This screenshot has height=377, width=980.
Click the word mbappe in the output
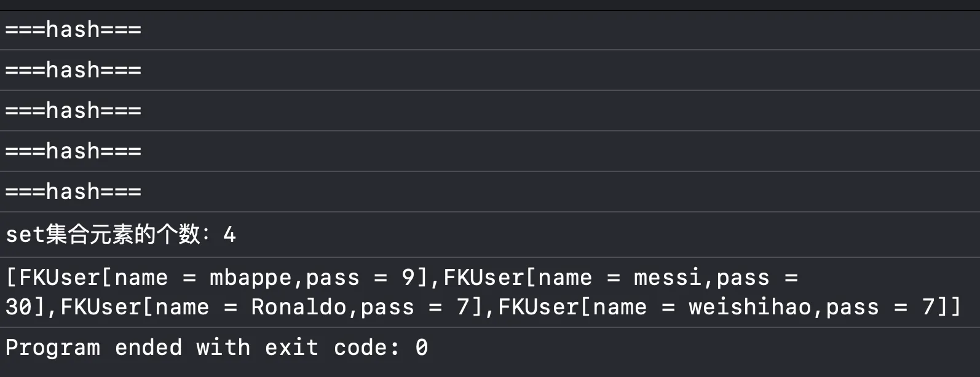pos(251,278)
